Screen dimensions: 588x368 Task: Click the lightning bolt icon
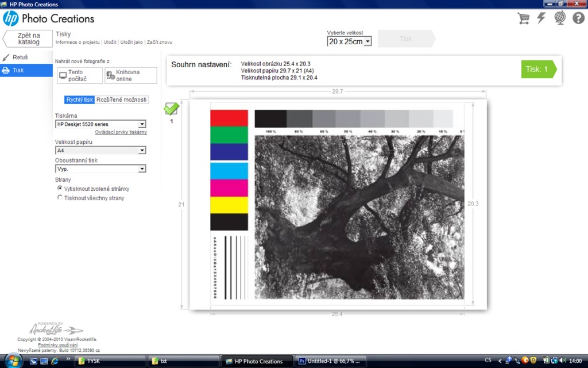pyautogui.click(x=541, y=18)
